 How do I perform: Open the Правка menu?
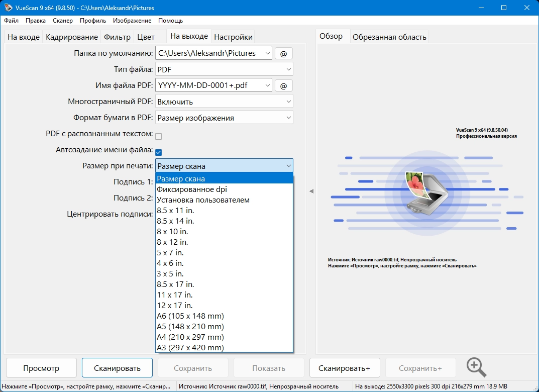35,21
